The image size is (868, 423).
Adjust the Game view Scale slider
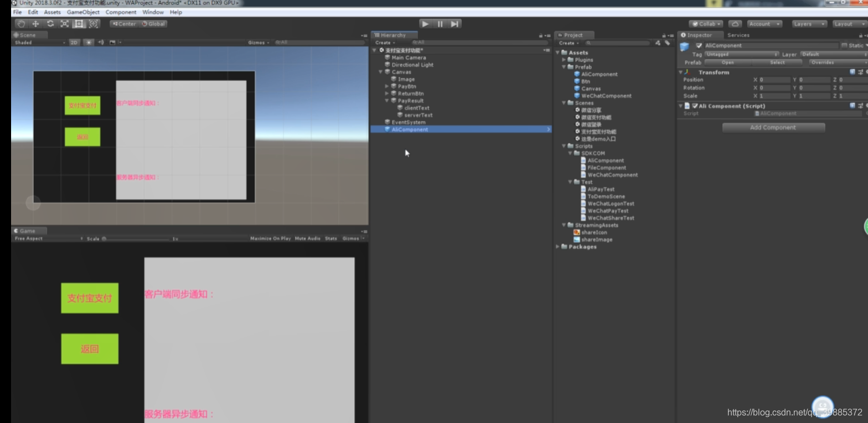(136, 239)
